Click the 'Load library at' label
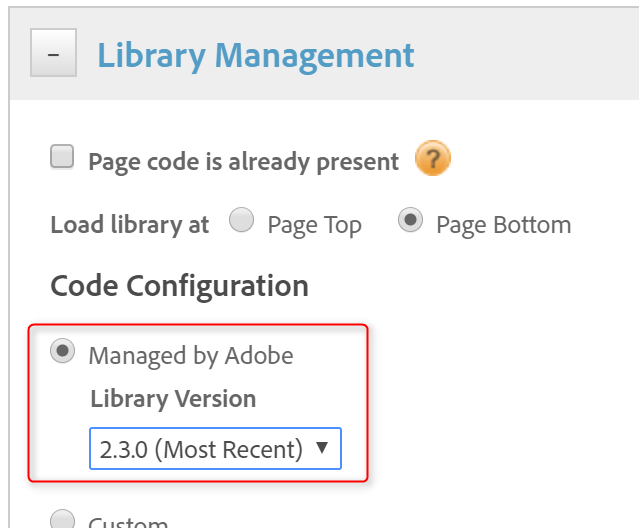The height and width of the screenshot is (528, 639). (130, 224)
